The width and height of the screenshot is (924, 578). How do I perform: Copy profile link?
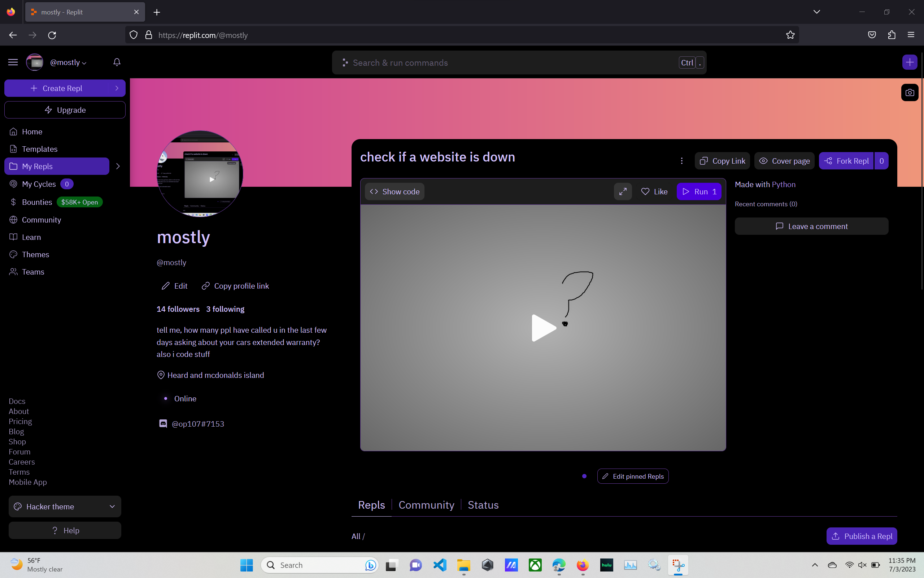coord(235,286)
